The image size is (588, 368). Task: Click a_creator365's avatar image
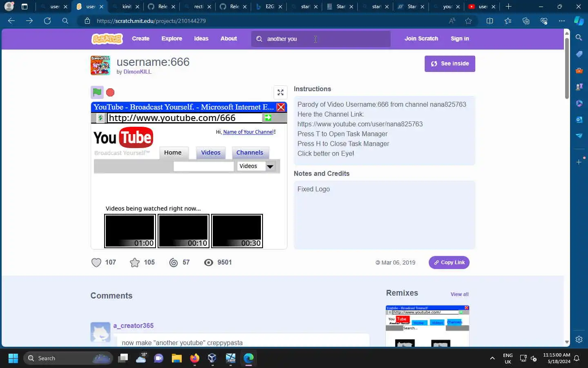100,332
